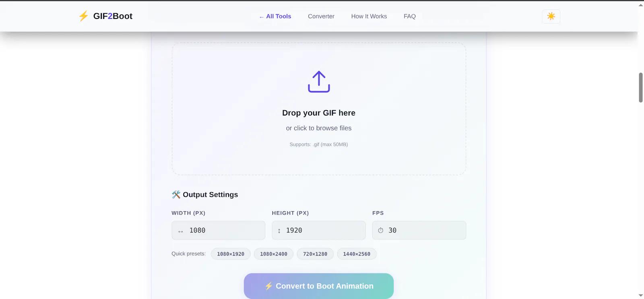Click the lightning bolt logo icon
This screenshot has width=644, height=299.
(x=83, y=16)
